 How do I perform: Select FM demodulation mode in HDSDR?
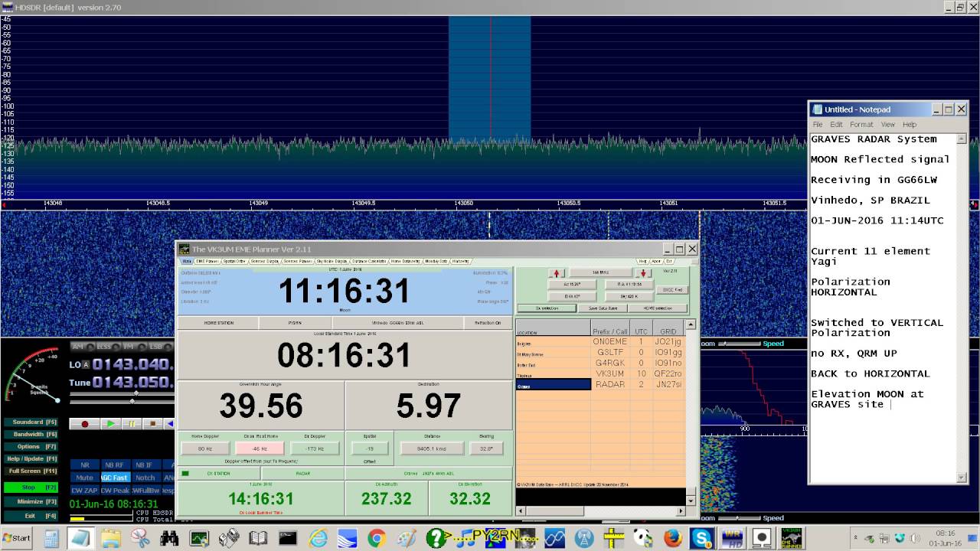click(x=133, y=347)
